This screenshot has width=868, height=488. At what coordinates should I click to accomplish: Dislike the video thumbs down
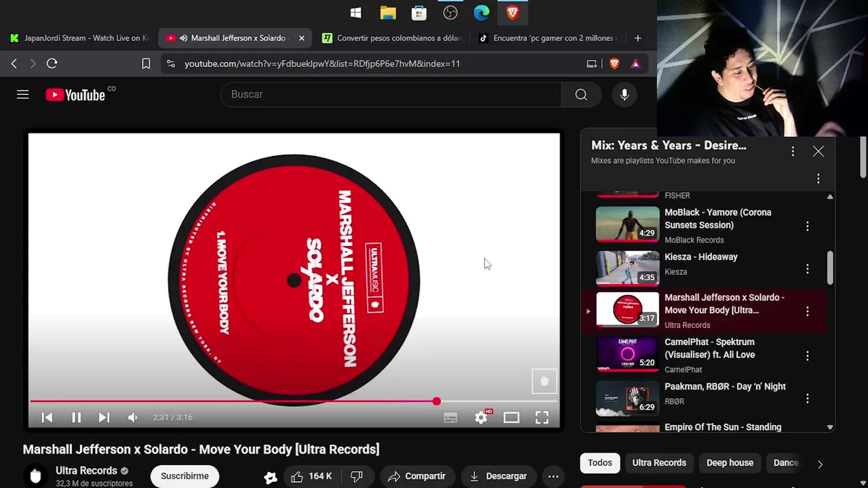[357, 476]
